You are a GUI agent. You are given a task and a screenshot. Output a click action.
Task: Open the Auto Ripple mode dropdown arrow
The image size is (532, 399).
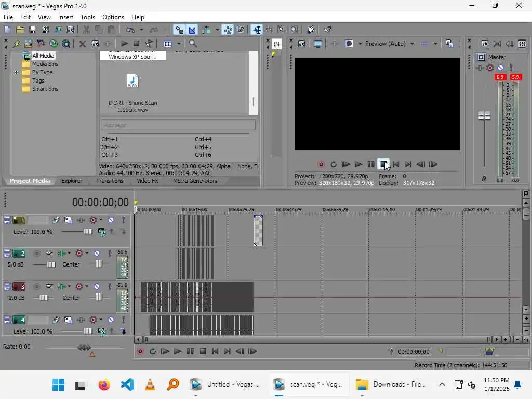pos(217,30)
